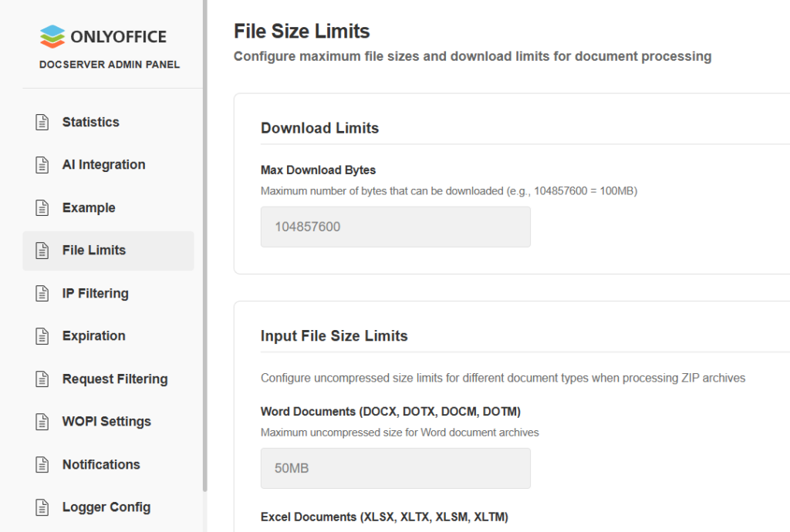The height and width of the screenshot is (532, 790).
Task: Click the sidebar vertical scrollbar
Action: [x=204, y=247]
